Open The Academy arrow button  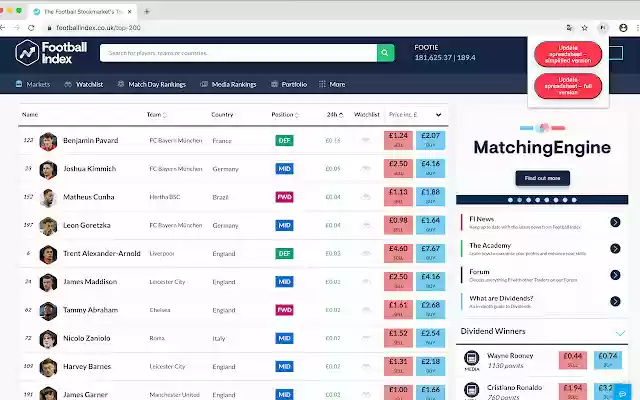pyautogui.click(x=615, y=249)
